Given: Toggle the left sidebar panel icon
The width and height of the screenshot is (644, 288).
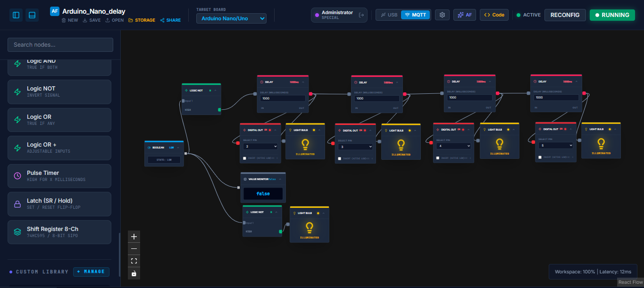Looking at the screenshot, I should tap(16, 15).
